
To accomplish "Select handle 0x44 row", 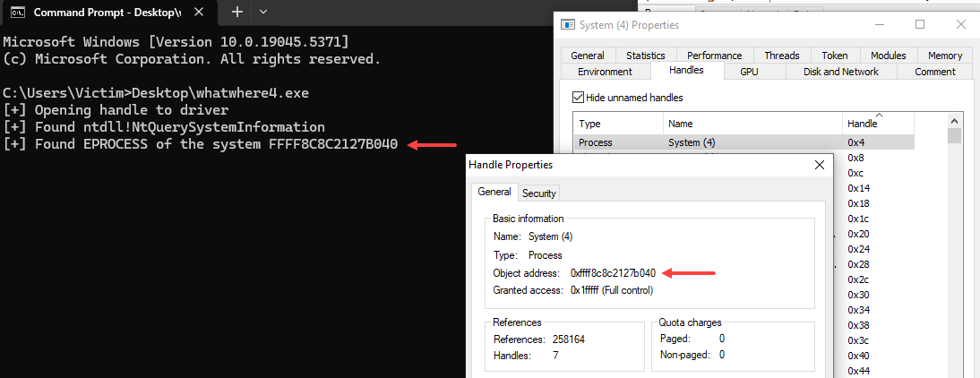I will (x=857, y=371).
